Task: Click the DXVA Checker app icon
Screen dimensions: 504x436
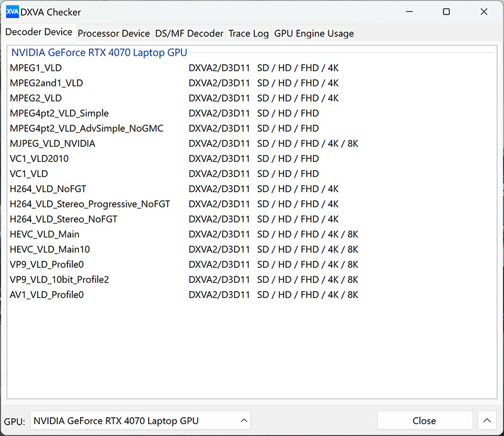Action: point(12,12)
